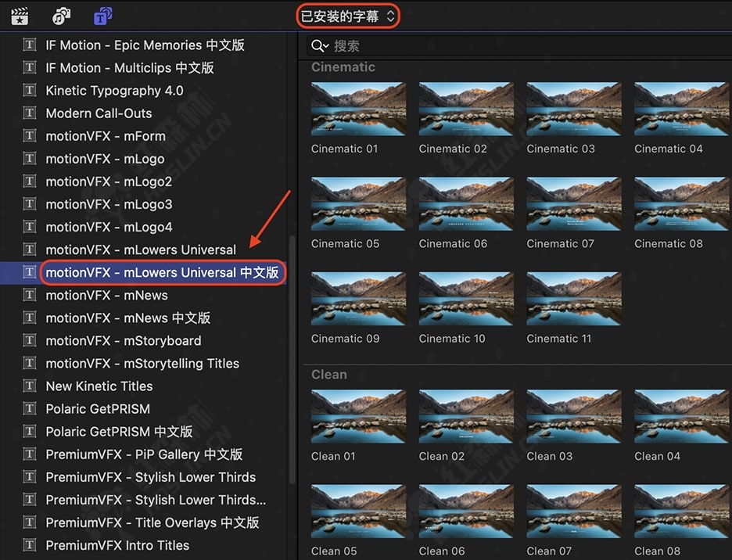This screenshot has height=560, width=732.
Task: Select the Clean 02 title thumbnail
Action: pyautogui.click(x=466, y=417)
